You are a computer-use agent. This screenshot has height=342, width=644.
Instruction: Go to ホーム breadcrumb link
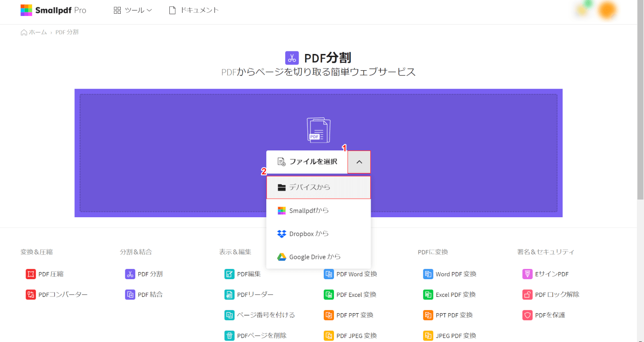click(x=34, y=32)
